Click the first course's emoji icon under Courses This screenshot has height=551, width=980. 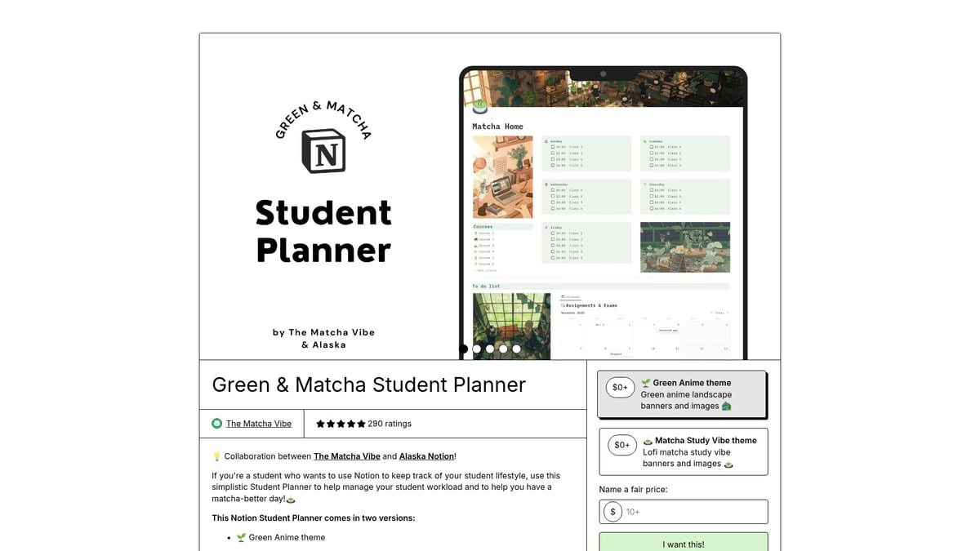click(474, 233)
